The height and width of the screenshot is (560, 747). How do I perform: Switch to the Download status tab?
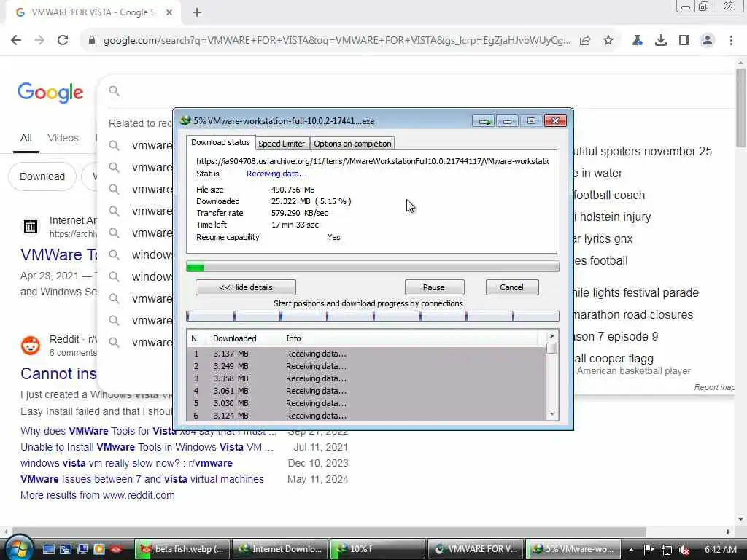(220, 142)
